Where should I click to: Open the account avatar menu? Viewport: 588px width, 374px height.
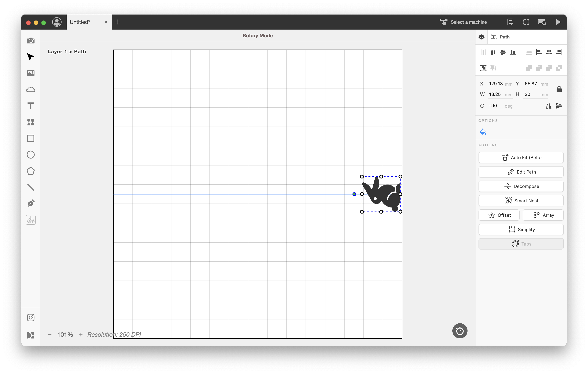[x=57, y=22]
